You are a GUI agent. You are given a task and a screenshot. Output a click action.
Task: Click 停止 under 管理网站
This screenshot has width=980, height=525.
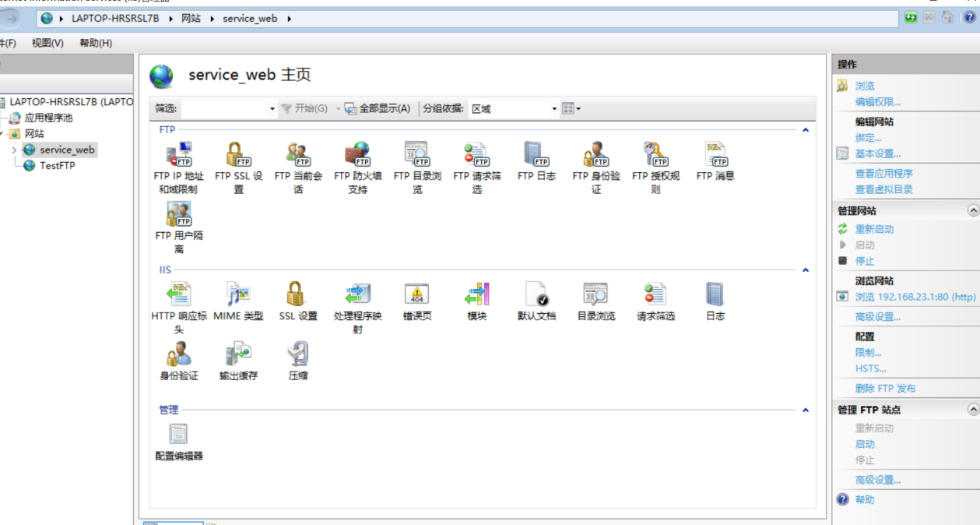(x=865, y=261)
